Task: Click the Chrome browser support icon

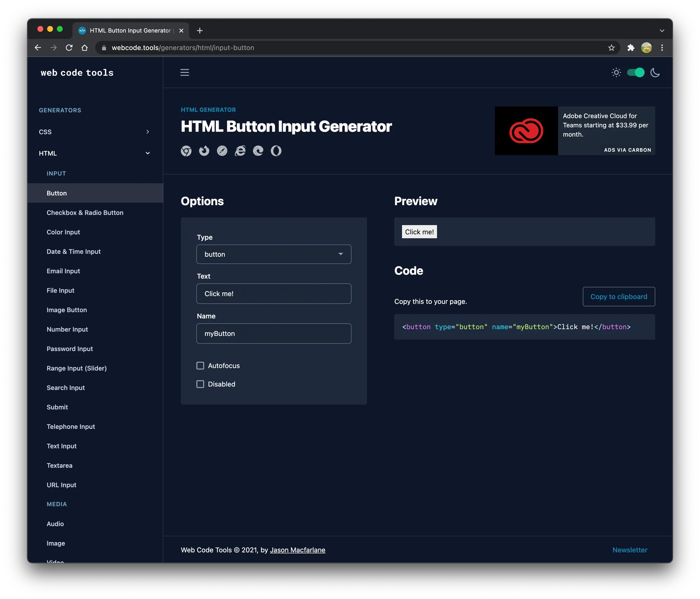Action: pos(186,151)
